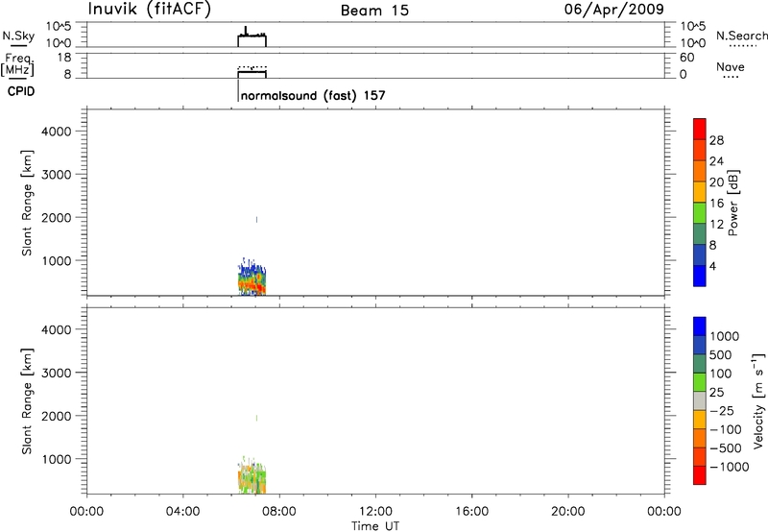Click the 'Nave' legend label
Image resolution: width=768 pixels, height=532 pixels.
point(731,67)
